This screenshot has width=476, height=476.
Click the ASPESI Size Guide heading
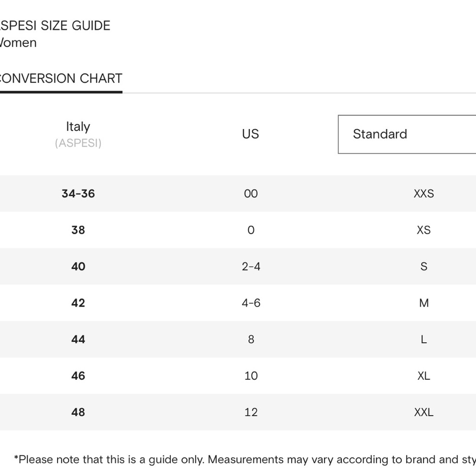[55, 26]
